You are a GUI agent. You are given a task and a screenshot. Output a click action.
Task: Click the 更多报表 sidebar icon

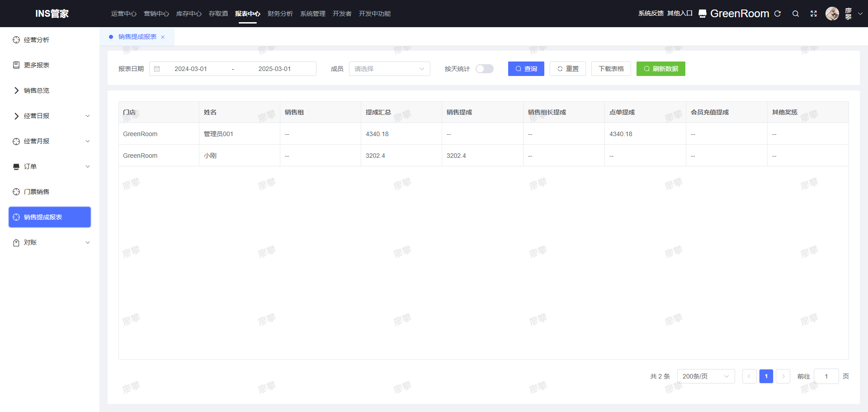[16, 65]
